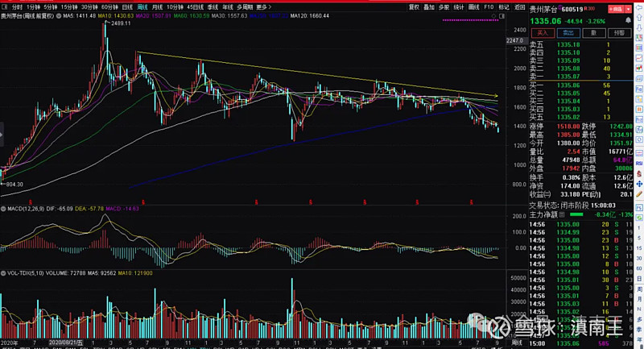Click the stock code 600519
Screen dimensions: 644x349
click(x=572, y=10)
